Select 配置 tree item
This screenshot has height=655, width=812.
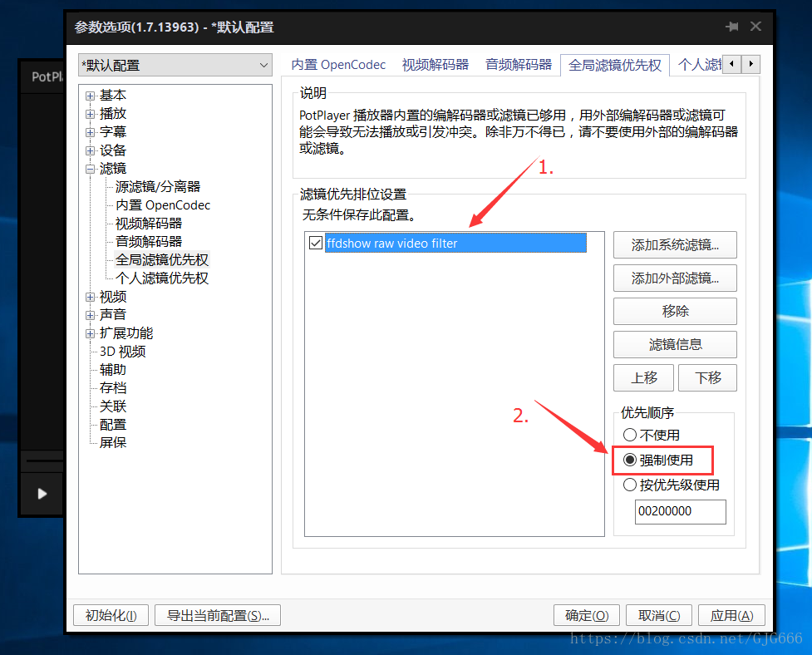113,425
